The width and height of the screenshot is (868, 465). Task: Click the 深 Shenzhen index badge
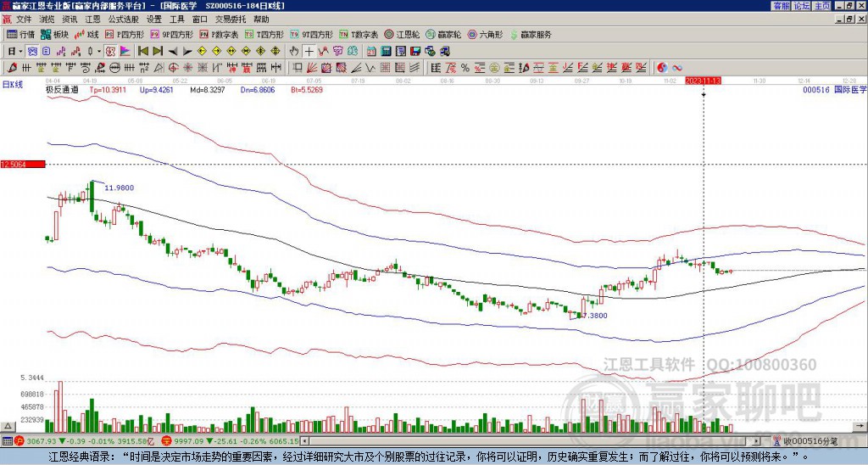click(165, 441)
